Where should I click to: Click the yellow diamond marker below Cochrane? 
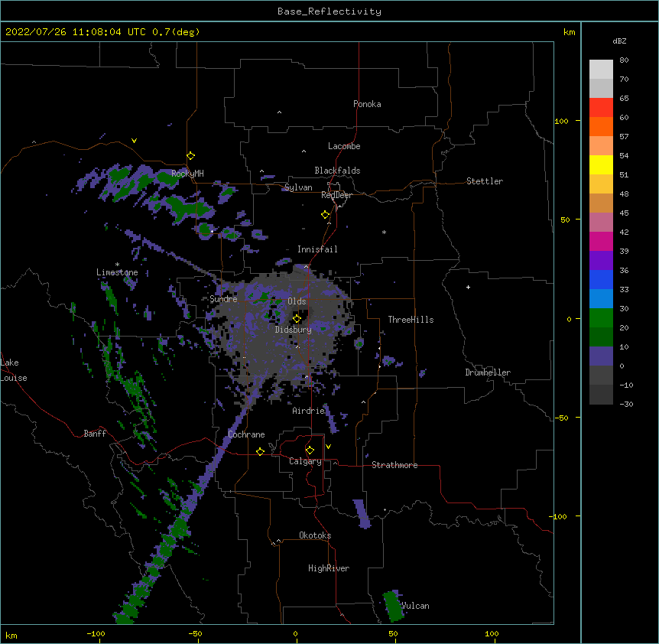coord(260,451)
